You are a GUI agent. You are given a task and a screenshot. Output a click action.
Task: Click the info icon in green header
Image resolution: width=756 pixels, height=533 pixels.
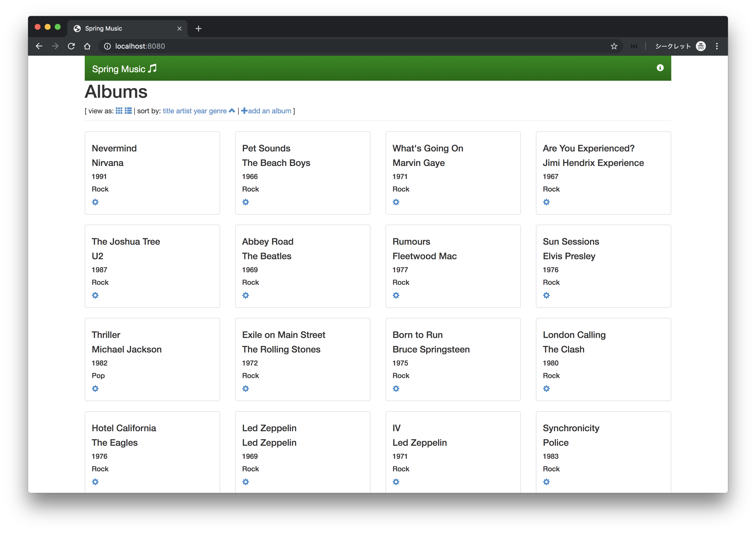[x=660, y=68]
